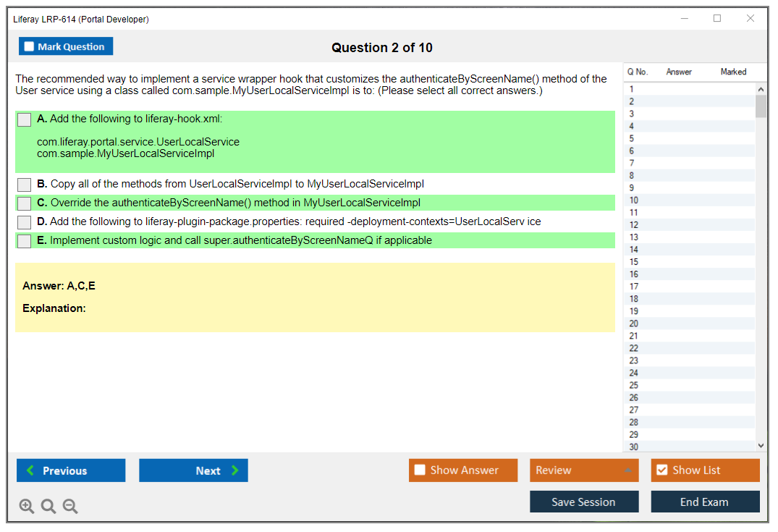Select question 10 in the list
The image size is (778, 532).
tap(634, 200)
